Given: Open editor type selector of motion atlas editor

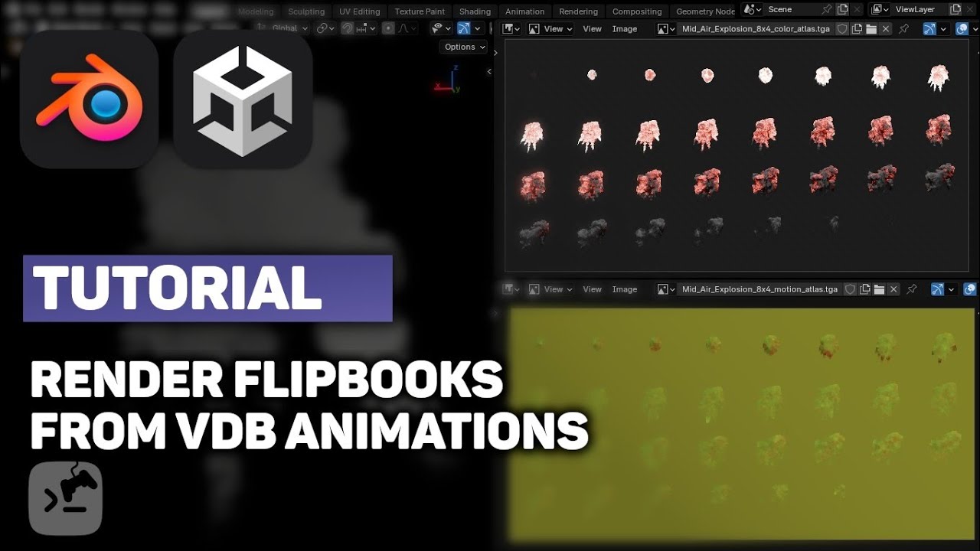Looking at the screenshot, I should (x=511, y=289).
